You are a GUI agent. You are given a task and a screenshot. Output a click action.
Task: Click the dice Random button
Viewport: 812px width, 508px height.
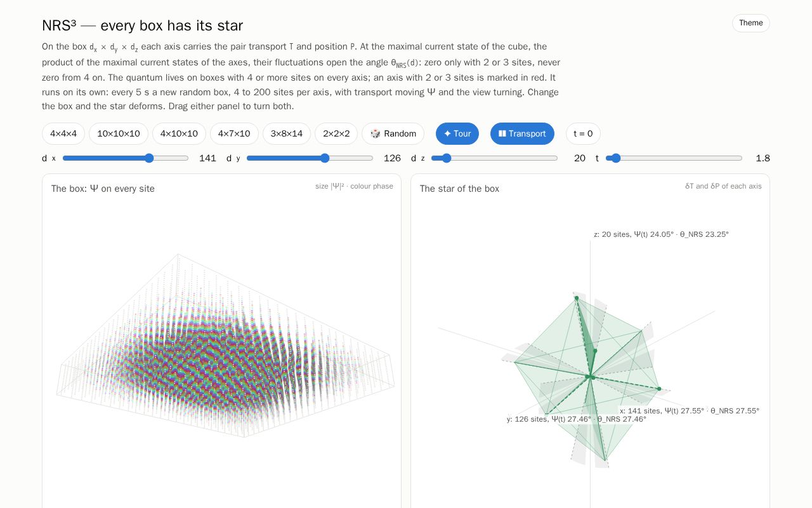(393, 133)
